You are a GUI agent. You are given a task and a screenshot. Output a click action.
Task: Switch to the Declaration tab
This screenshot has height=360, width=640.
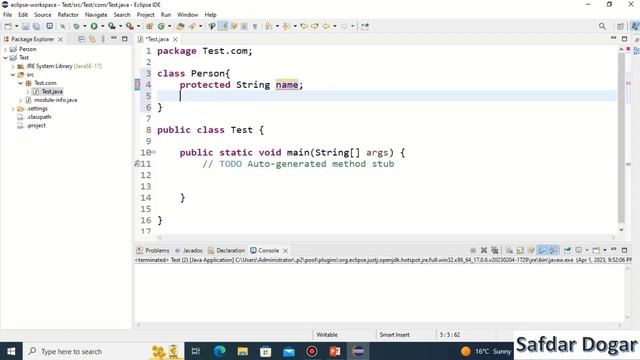[x=226, y=250]
